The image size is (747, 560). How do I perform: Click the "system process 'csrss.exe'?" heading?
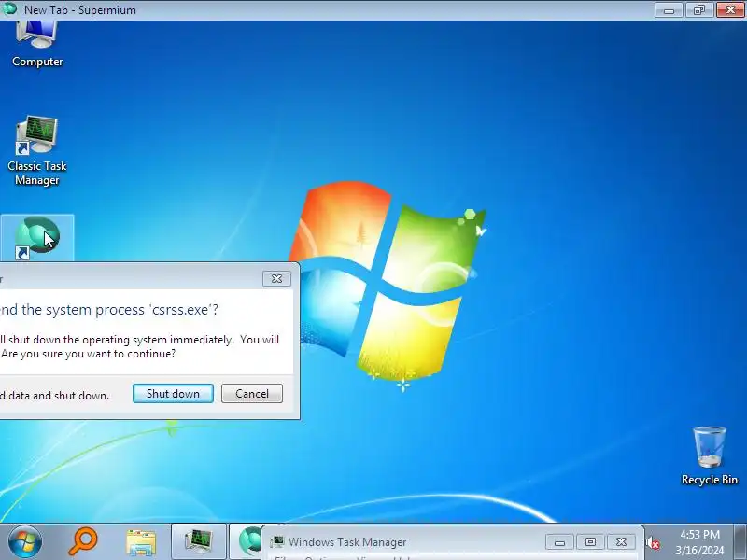[131, 310]
